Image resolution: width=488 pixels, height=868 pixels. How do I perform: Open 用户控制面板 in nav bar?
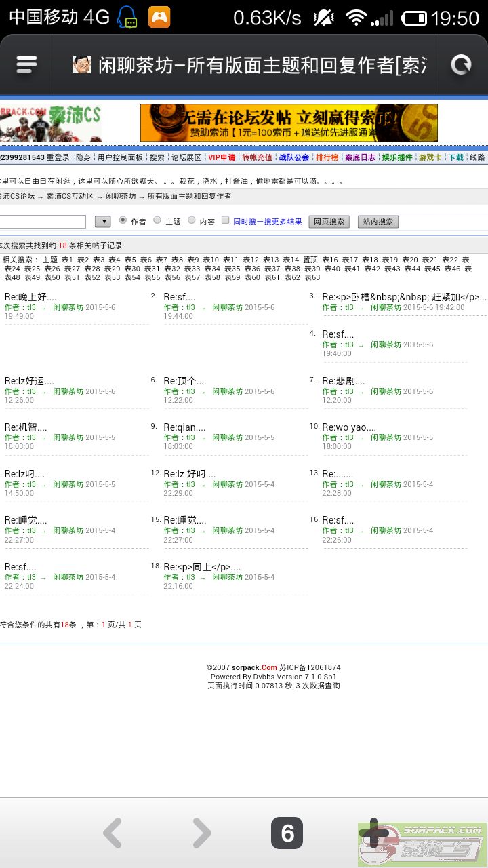pos(120,157)
